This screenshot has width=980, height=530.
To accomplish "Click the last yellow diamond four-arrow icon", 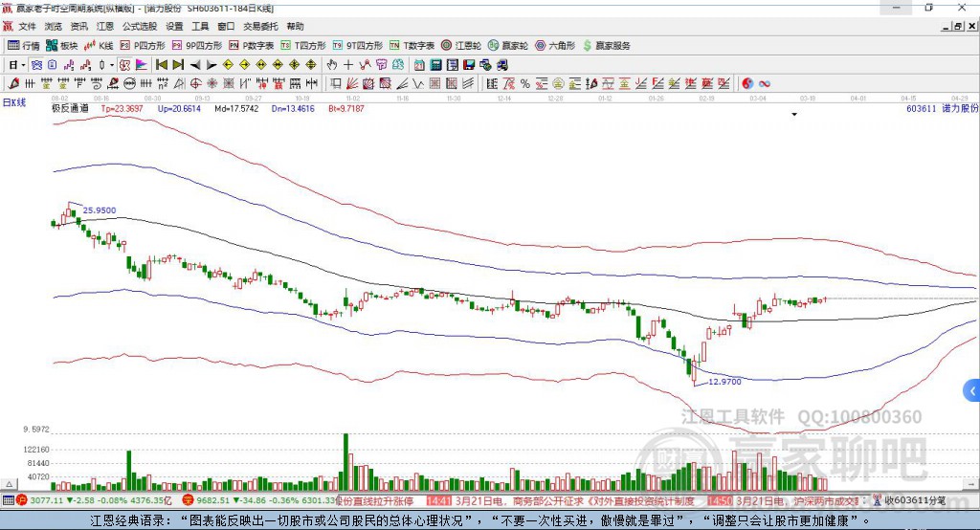I will 311,65.
